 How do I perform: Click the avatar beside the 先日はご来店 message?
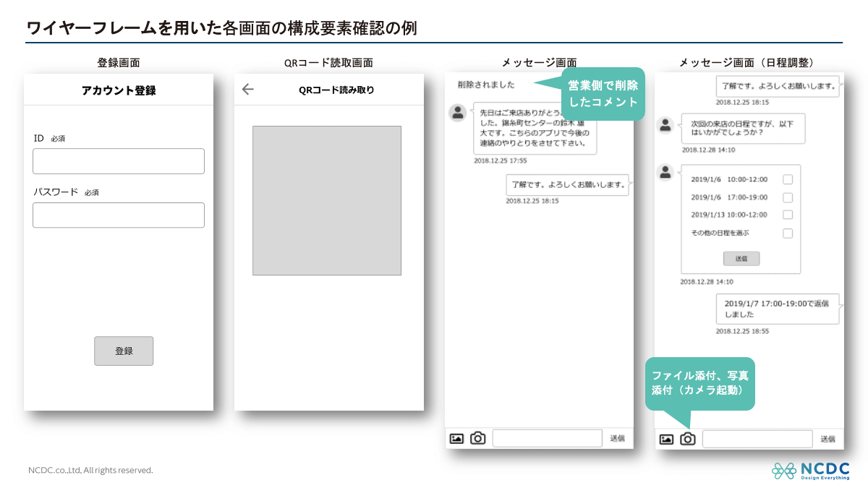pos(457,112)
